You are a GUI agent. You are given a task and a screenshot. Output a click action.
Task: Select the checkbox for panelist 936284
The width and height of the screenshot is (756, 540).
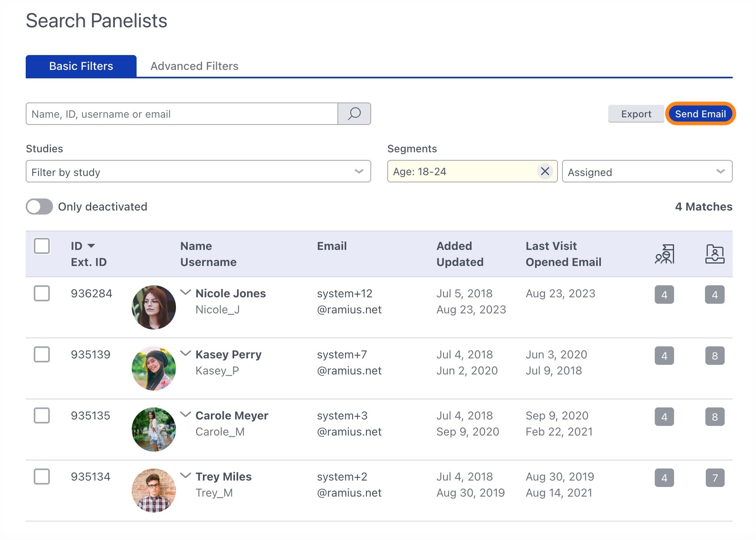[x=42, y=293]
